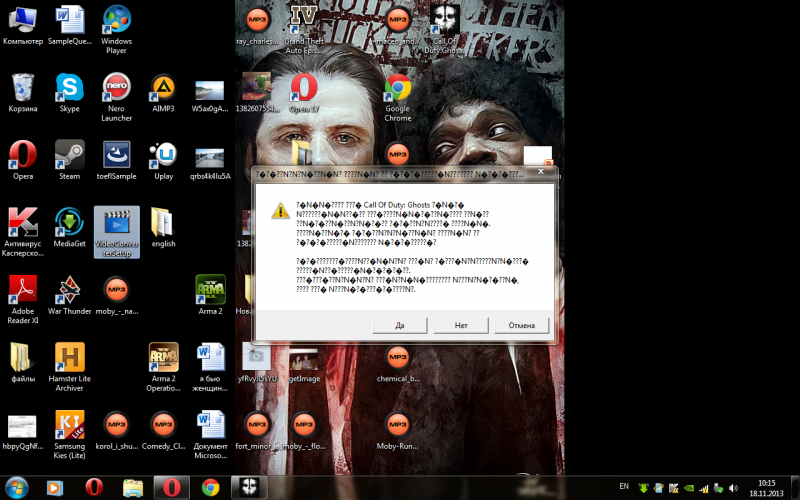
Task: Click the Да button in the dialog
Action: 399,325
